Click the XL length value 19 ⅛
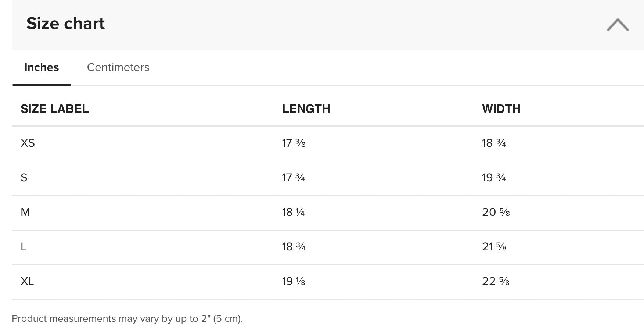The height and width of the screenshot is (335, 644). click(x=294, y=281)
